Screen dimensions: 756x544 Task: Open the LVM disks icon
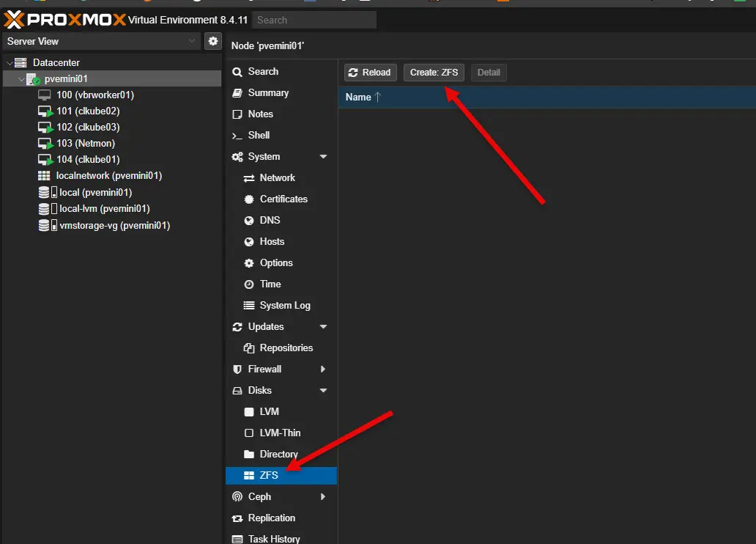pyautogui.click(x=250, y=411)
